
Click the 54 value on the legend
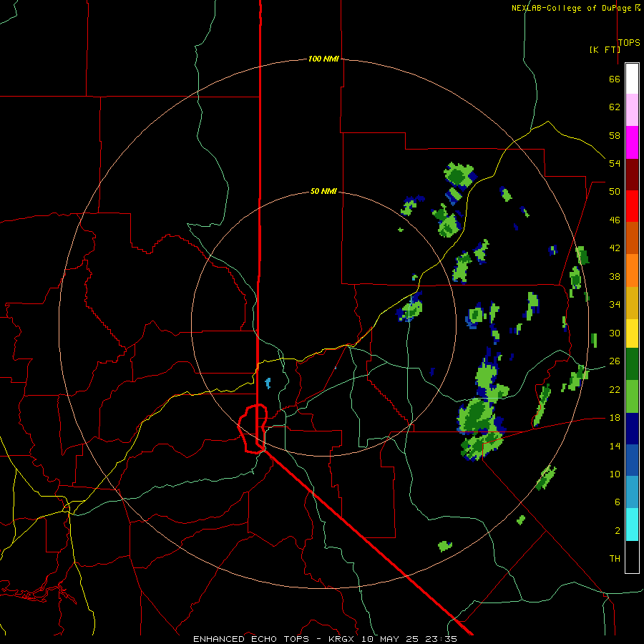point(615,163)
